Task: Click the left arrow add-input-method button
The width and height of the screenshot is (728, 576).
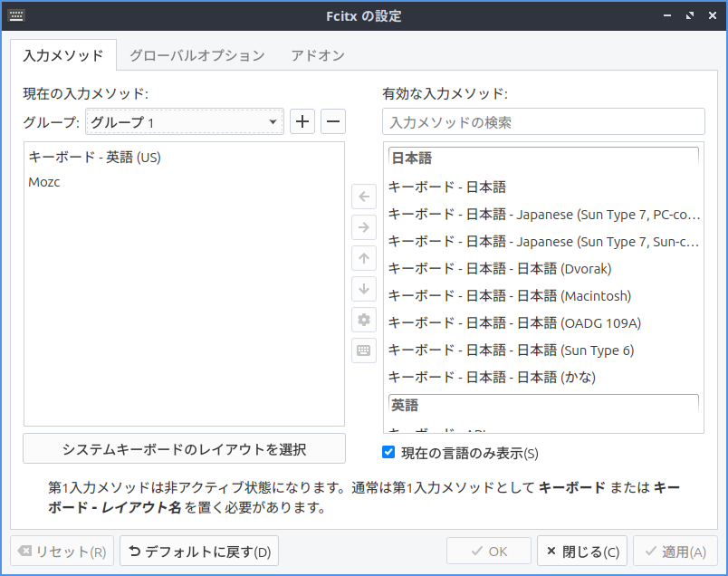Action: tap(364, 197)
